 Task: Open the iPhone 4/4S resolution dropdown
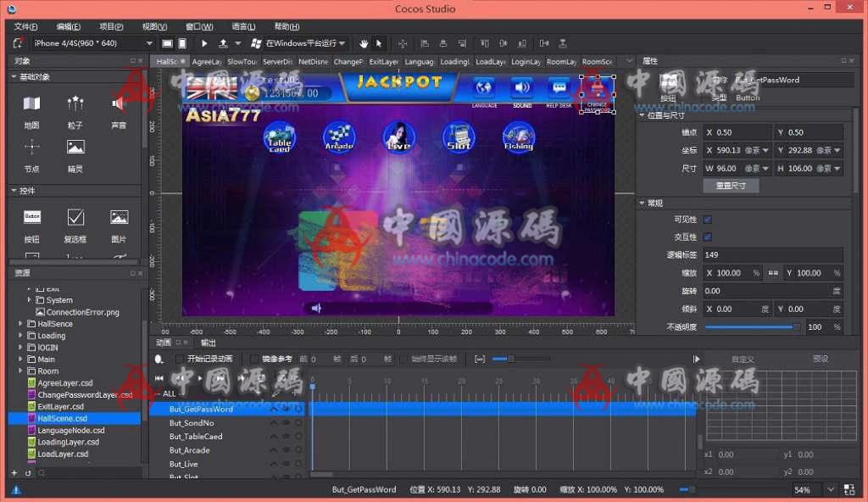[92, 43]
